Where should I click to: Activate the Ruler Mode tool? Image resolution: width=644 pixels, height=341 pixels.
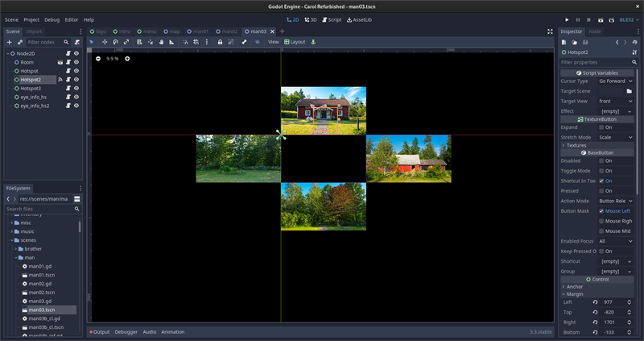pyautogui.click(x=171, y=42)
